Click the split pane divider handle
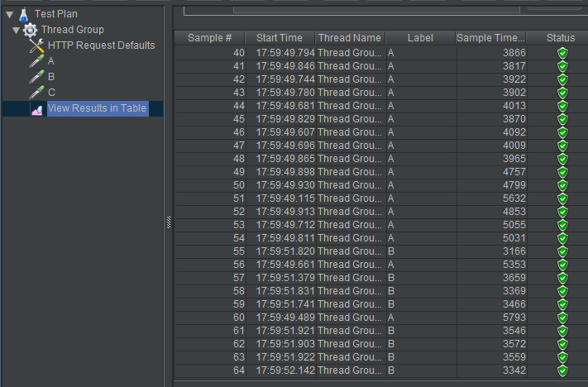Viewport: 588px width, 387px height. tap(169, 222)
